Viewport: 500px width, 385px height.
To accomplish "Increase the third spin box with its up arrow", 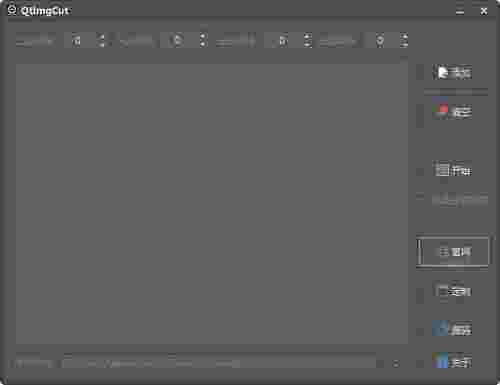I will tap(307, 36).
